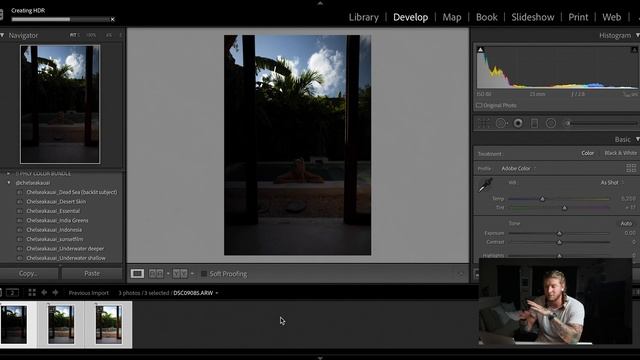Viewport: 640px width, 360px height.
Task: Open the Book module
Action: coord(487,17)
